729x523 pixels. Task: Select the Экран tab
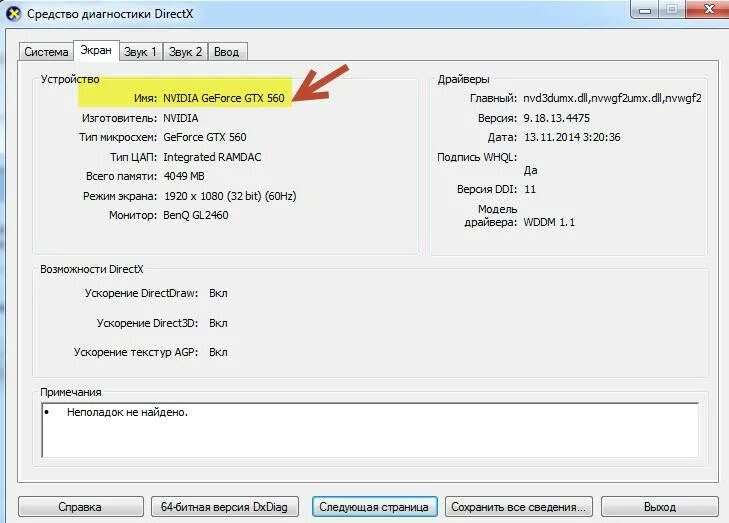(96, 50)
